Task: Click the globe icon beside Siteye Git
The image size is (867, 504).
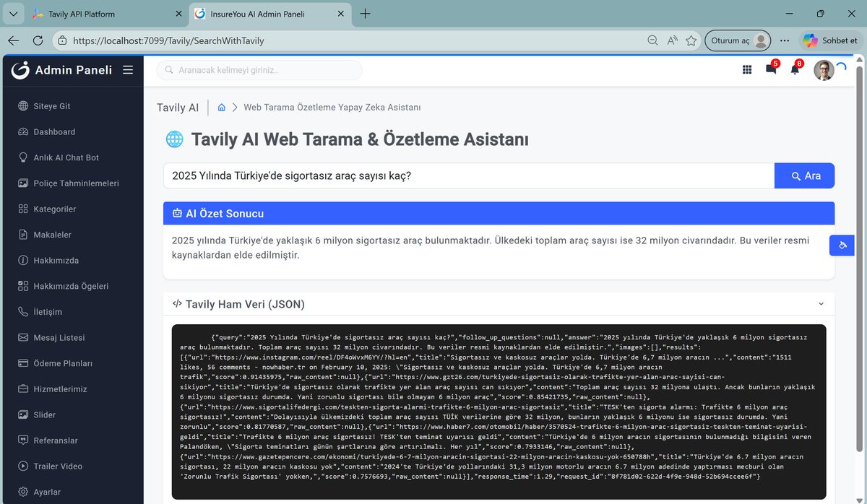Action: pyautogui.click(x=23, y=106)
